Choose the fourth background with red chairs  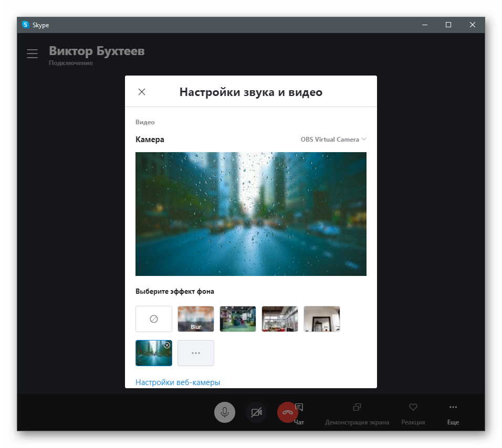[280, 319]
